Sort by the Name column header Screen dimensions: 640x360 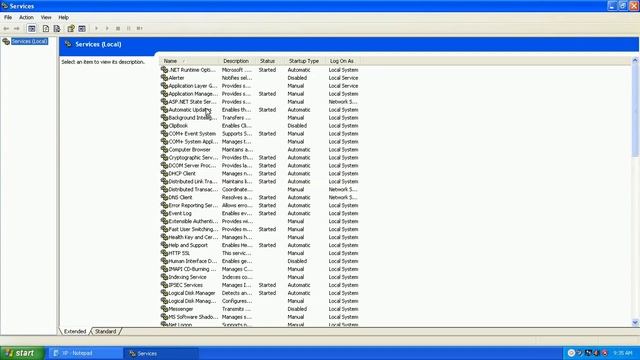pos(189,61)
